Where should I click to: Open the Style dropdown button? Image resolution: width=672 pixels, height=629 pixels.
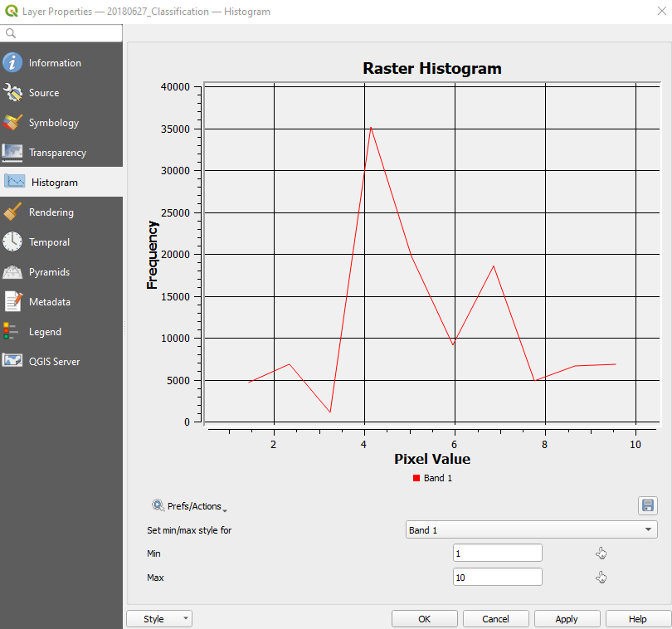[x=159, y=619]
